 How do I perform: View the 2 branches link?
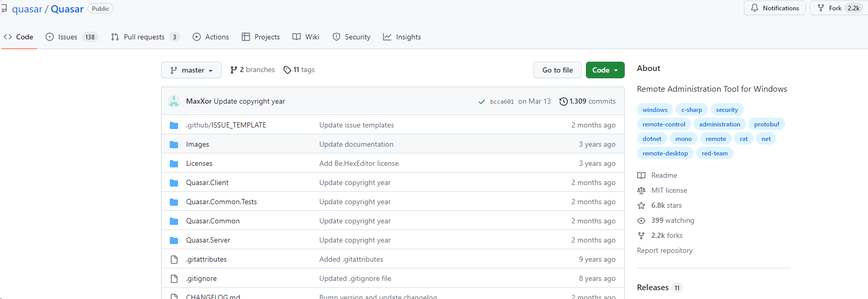point(253,69)
